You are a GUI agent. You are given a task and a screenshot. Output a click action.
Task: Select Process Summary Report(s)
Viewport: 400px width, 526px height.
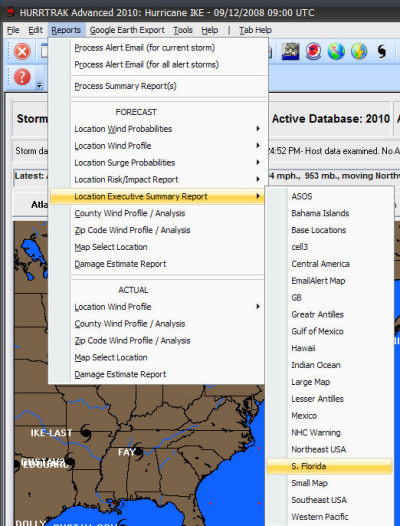[158, 86]
